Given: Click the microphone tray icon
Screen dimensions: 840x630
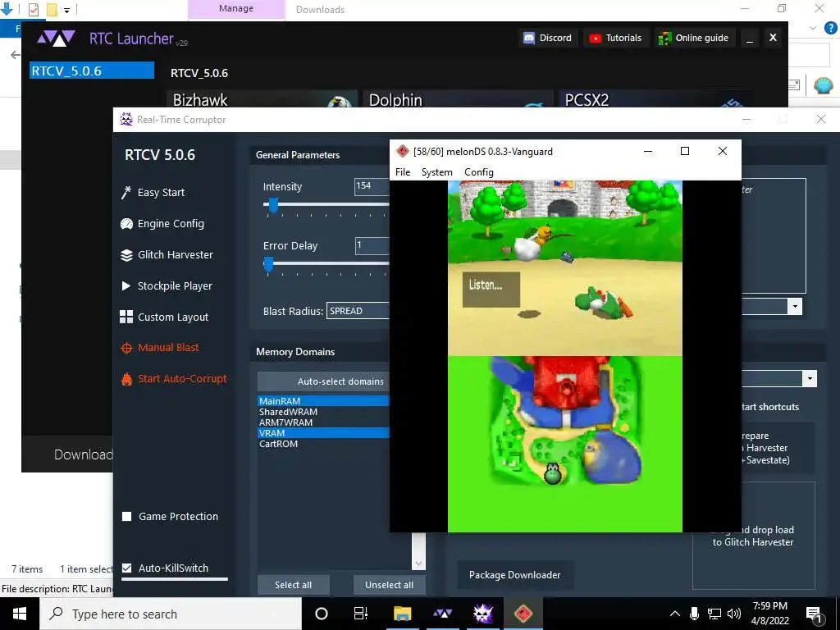Looking at the screenshot, I should click(x=694, y=614).
